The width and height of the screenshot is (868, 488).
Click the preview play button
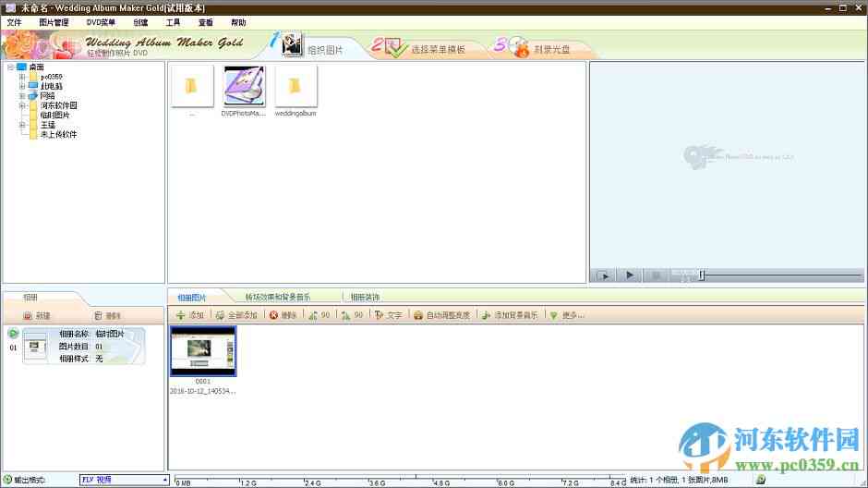click(630, 275)
